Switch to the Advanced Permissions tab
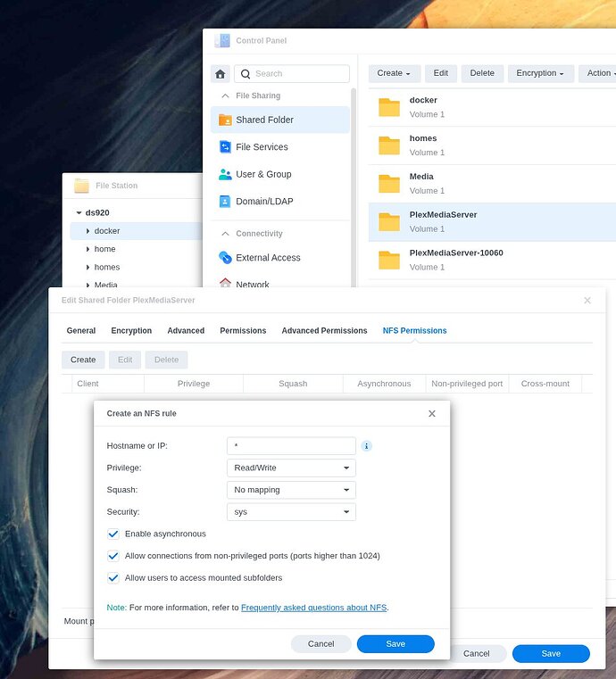Viewport: 616px width, 679px height. tap(324, 331)
